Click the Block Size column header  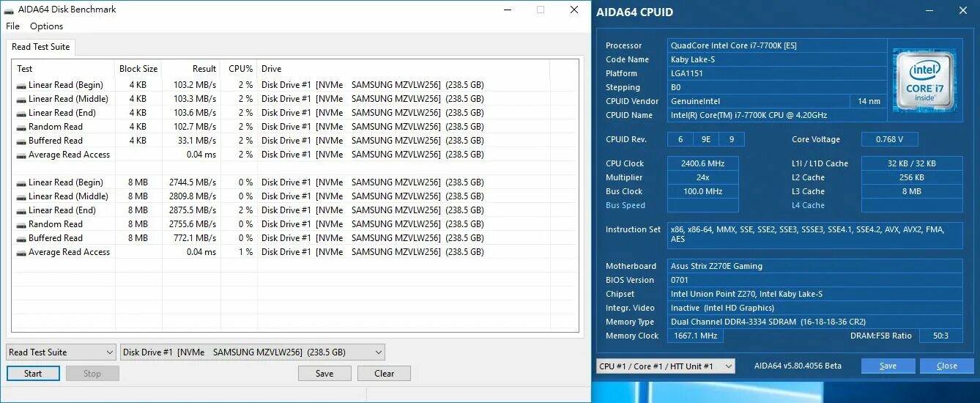coord(138,69)
